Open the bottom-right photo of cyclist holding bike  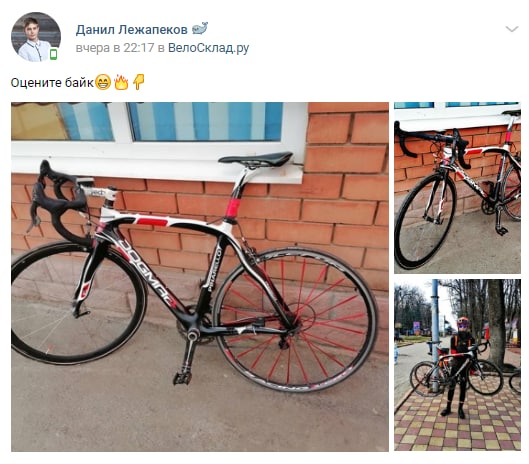pos(457,365)
